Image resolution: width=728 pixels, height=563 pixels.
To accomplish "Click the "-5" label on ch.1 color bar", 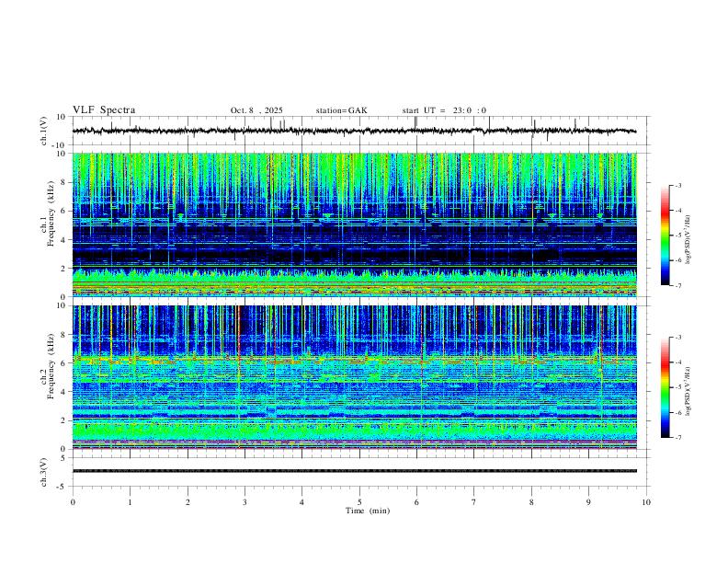I will pos(677,236).
